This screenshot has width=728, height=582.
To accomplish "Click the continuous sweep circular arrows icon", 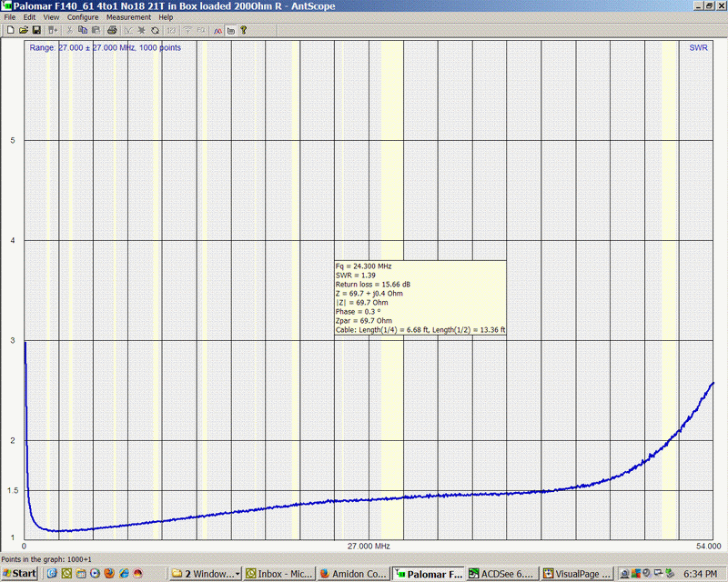I will click(155, 31).
